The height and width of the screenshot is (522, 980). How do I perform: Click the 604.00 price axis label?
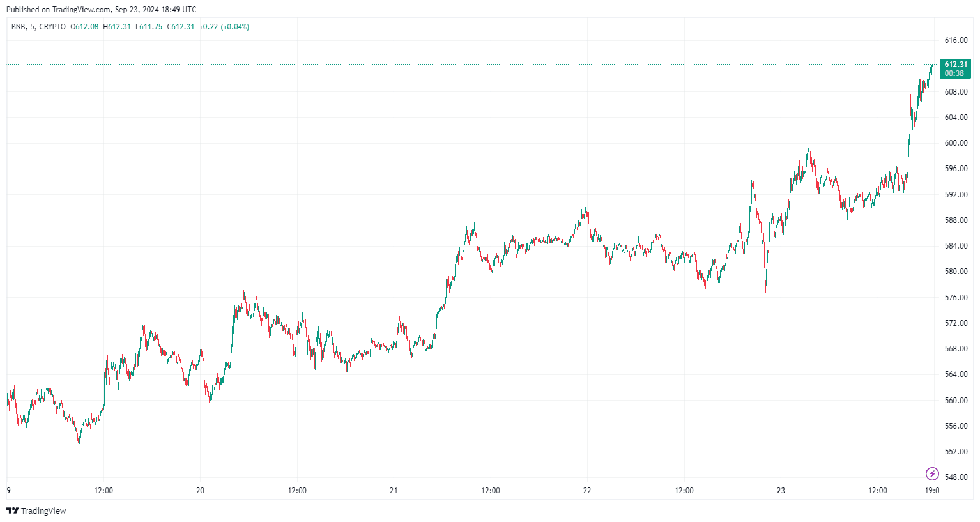956,118
